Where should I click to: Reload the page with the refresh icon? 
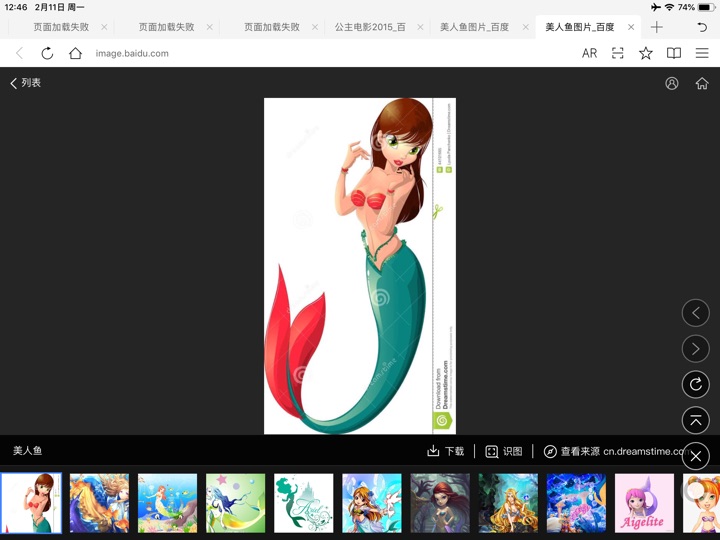pos(47,53)
